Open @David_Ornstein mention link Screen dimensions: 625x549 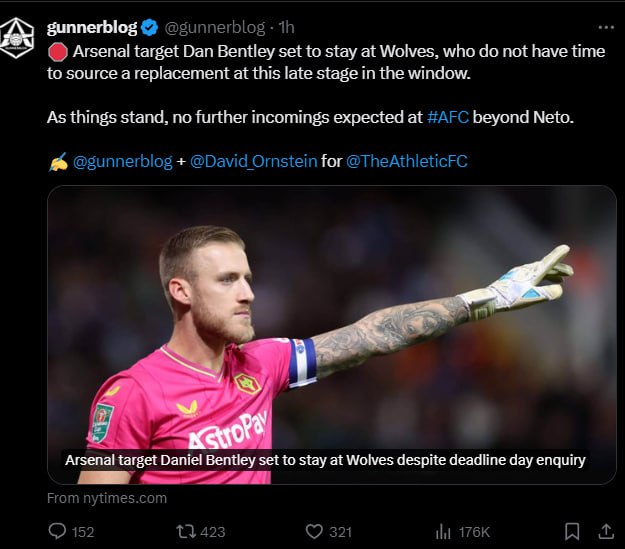point(253,160)
